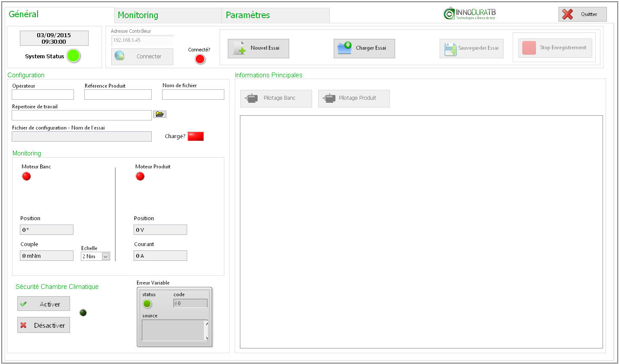Viewport: 619px width, 364px height.
Task: Open the working directory folder browser
Action: 160,114
